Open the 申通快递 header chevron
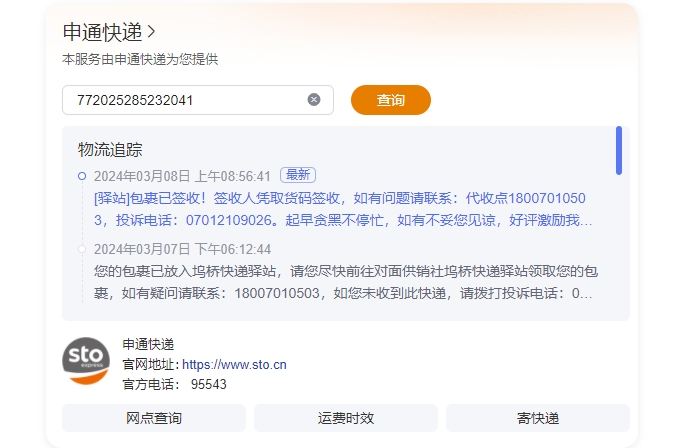Screen dimensions: 685x448 click(x=152, y=32)
